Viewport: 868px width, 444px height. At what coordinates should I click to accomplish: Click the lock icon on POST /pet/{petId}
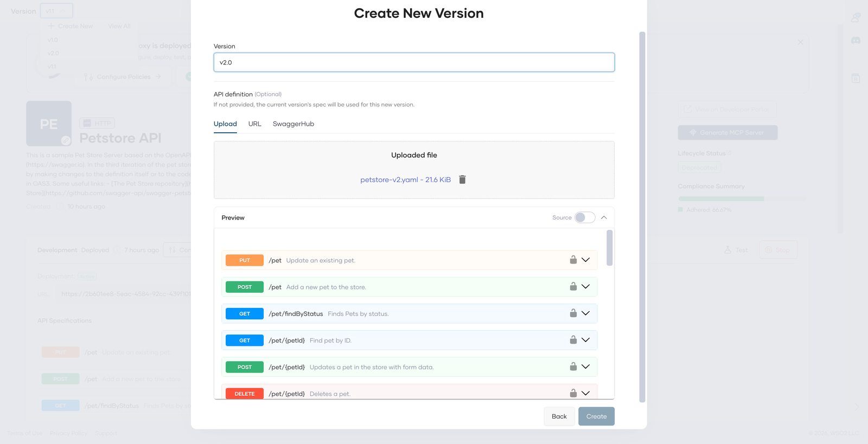pyautogui.click(x=573, y=366)
